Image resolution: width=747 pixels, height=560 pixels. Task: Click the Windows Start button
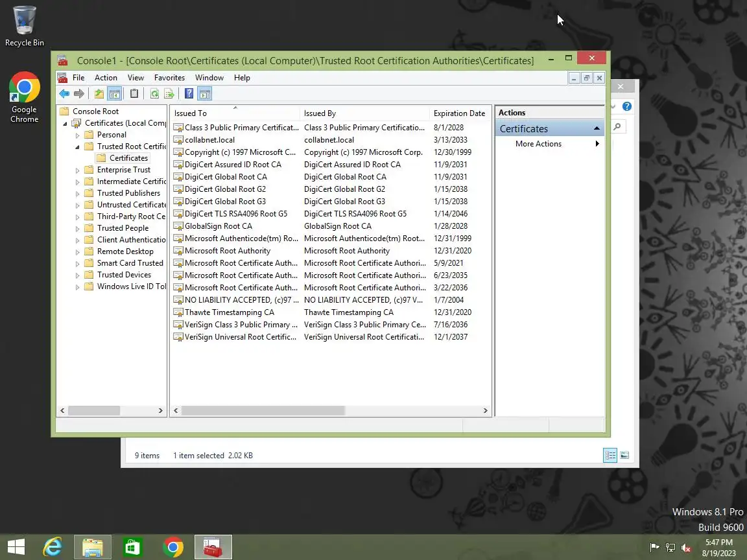tap(16, 547)
